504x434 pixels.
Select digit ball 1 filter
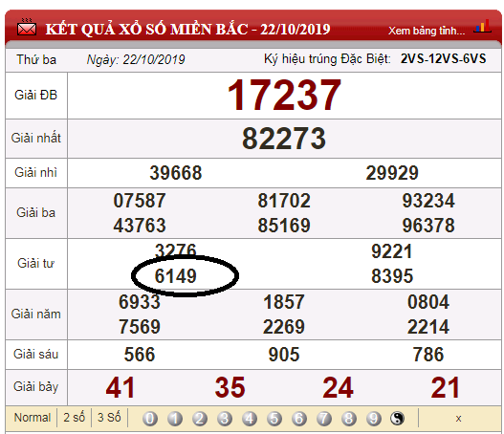click(175, 419)
